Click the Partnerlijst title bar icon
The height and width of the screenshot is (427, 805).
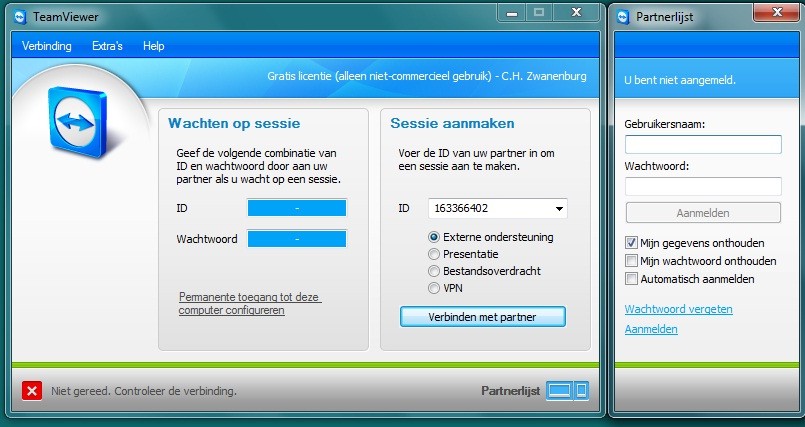click(x=623, y=17)
